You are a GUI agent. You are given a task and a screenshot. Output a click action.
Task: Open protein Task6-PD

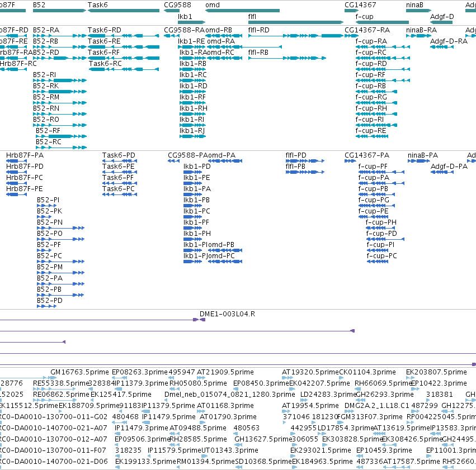(x=119, y=155)
